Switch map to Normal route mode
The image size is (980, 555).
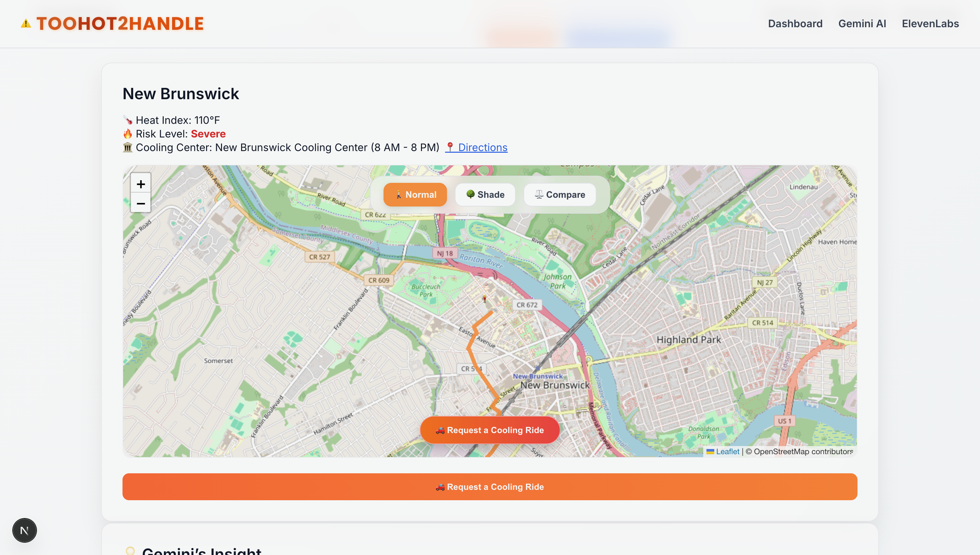click(x=415, y=195)
